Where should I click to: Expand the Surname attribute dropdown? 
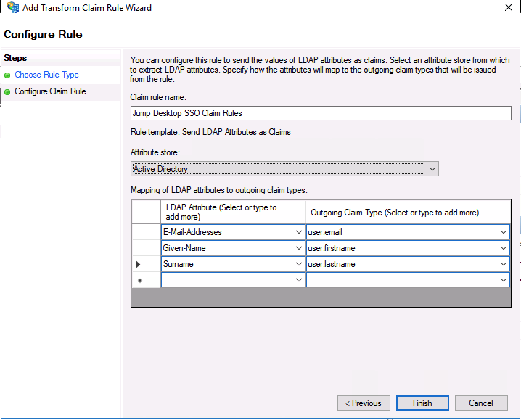(x=299, y=264)
